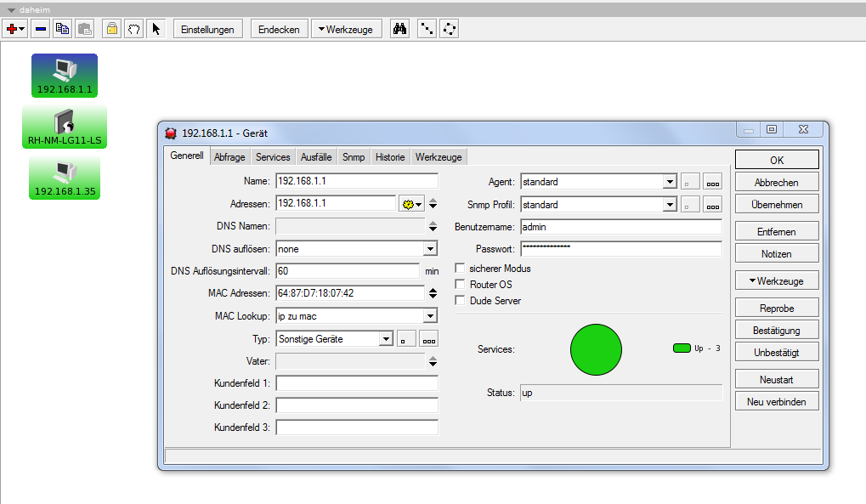Viewport: 866px width, 504px height.
Task: Click the red plus add-item icon
Action: click(12, 29)
